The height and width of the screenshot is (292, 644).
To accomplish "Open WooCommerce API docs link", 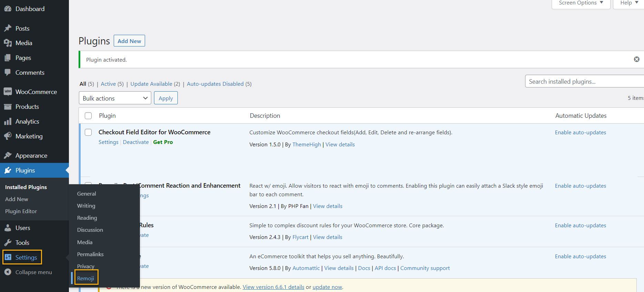I will (x=385, y=268).
